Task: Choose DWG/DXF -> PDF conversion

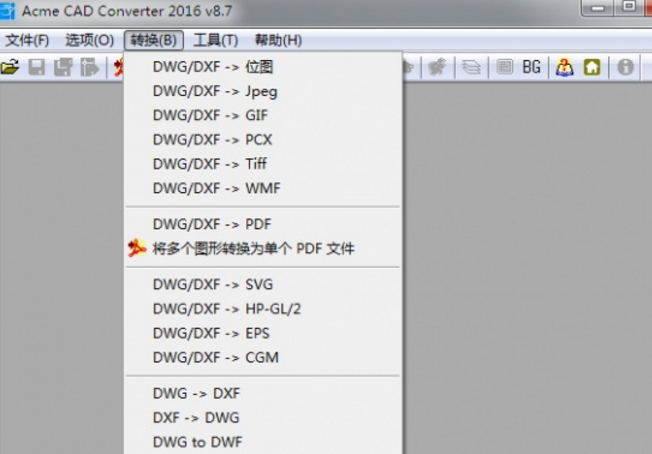Action: 263,224
